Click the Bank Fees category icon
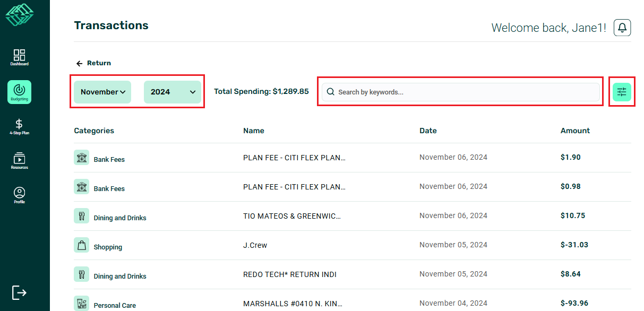This screenshot has width=644, height=311. point(81,158)
